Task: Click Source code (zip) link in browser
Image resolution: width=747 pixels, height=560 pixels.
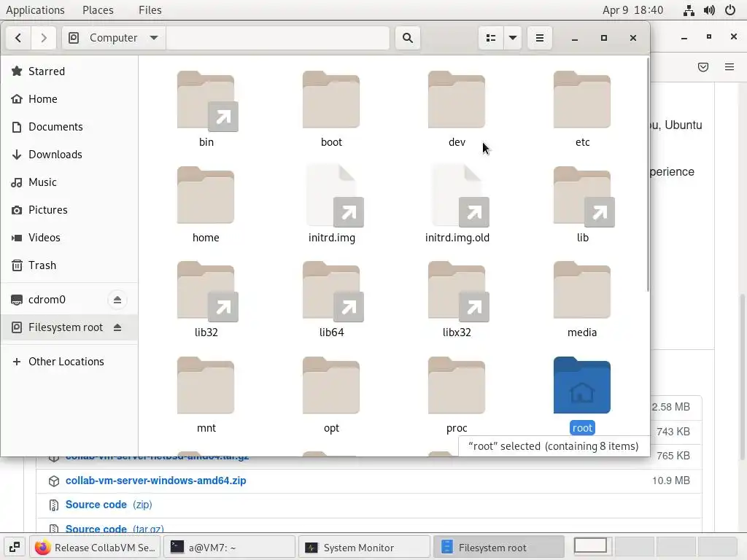Action: [109, 505]
